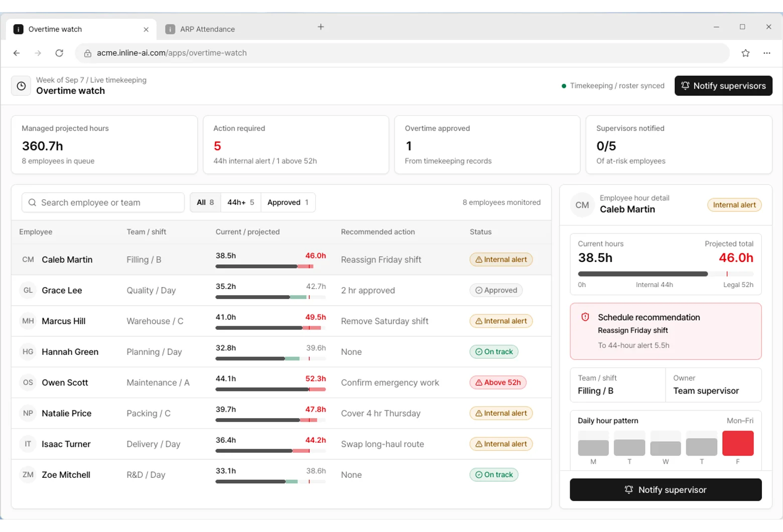Bookmark the page using the star icon
Viewport: 783px width, 532px height.
tap(745, 53)
